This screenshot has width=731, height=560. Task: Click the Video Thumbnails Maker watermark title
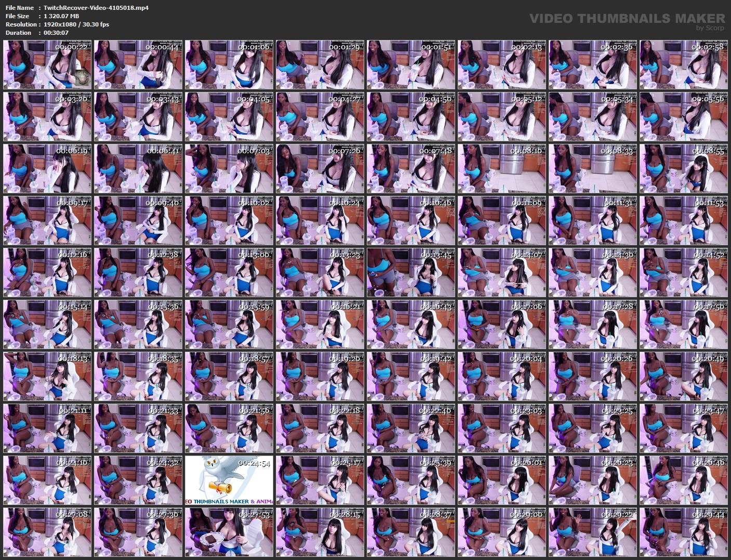627,19
